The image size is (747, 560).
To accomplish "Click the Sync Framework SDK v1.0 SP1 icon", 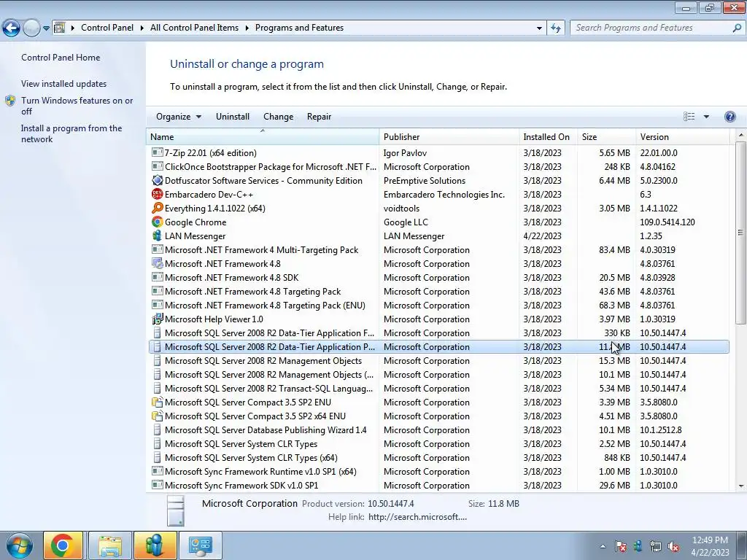I will (158, 485).
